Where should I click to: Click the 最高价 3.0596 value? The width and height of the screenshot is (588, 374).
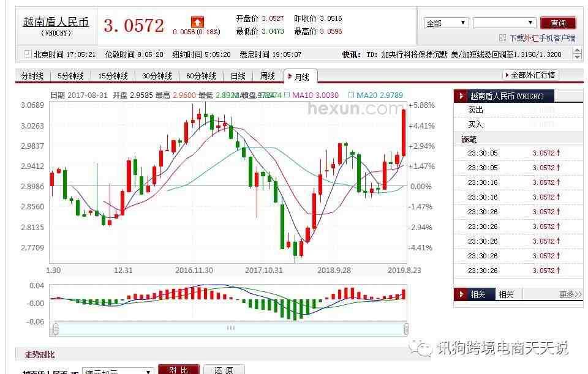(331, 31)
